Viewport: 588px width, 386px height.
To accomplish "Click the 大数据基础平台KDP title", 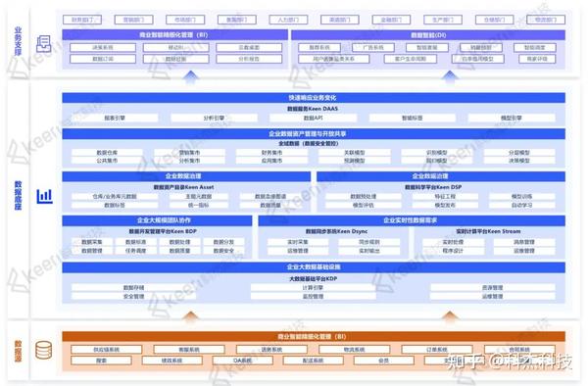I will click(314, 279).
